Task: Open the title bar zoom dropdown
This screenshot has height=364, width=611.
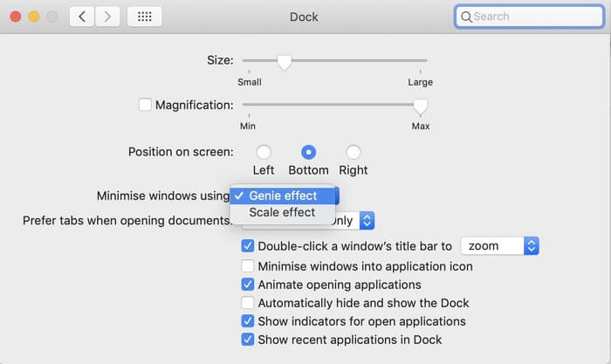Action: click(499, 246)
